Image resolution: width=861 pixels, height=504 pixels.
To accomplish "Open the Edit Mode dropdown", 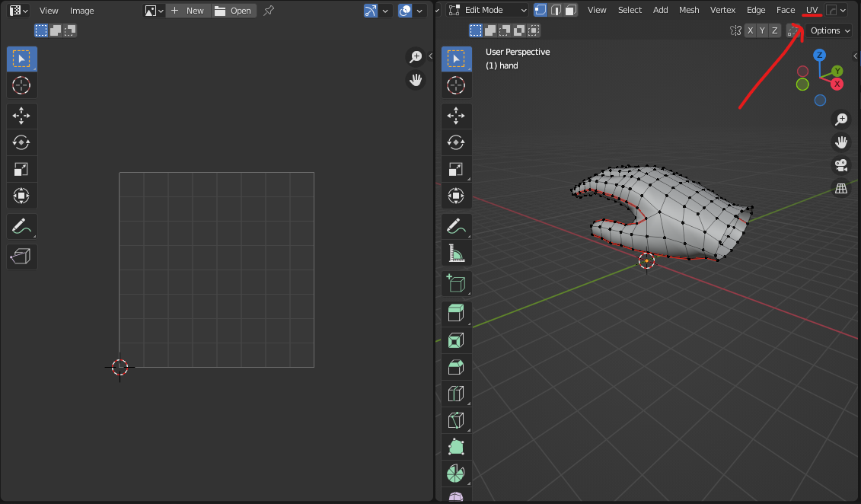I will click(x=488, y=10).
